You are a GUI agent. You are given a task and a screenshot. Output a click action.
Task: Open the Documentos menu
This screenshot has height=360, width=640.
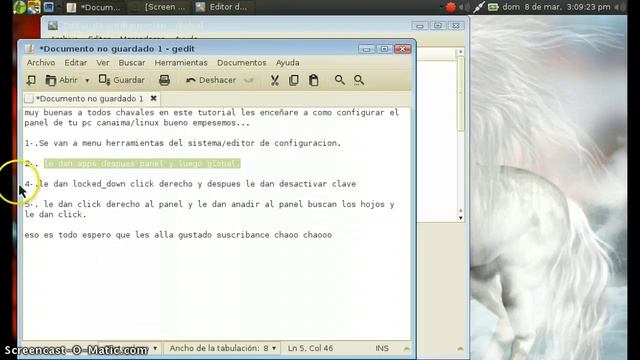tap(242, 62)
